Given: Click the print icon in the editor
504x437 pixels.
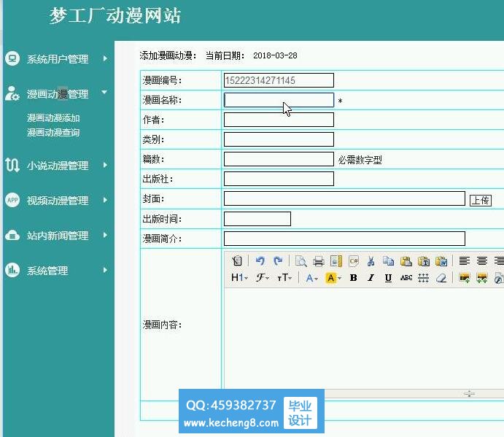Looking at the screenshot, I should tap(319, 260).
